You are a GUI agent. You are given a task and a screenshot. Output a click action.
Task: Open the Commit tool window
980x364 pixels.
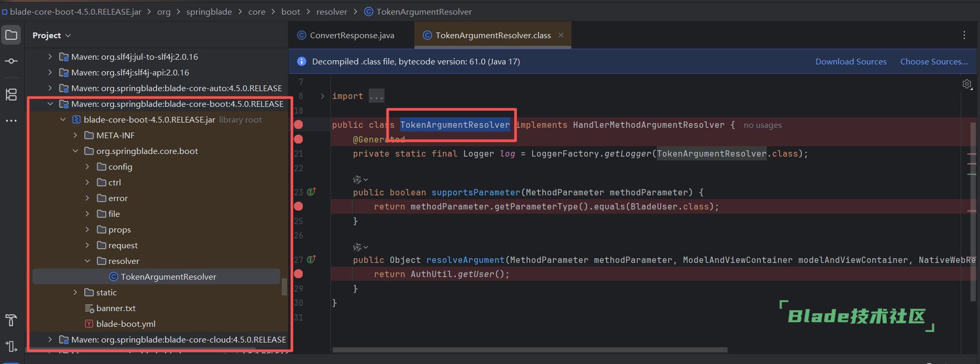[11, 61]
